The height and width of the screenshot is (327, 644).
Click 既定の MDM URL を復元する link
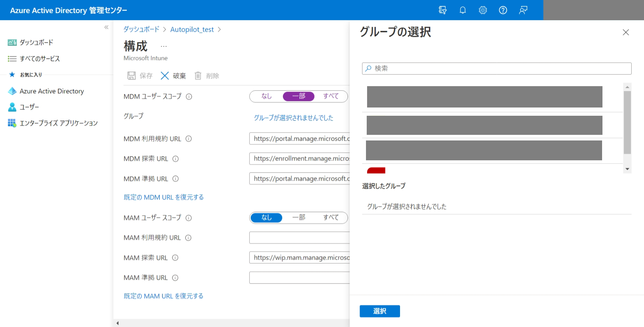(x=164, y=197)
